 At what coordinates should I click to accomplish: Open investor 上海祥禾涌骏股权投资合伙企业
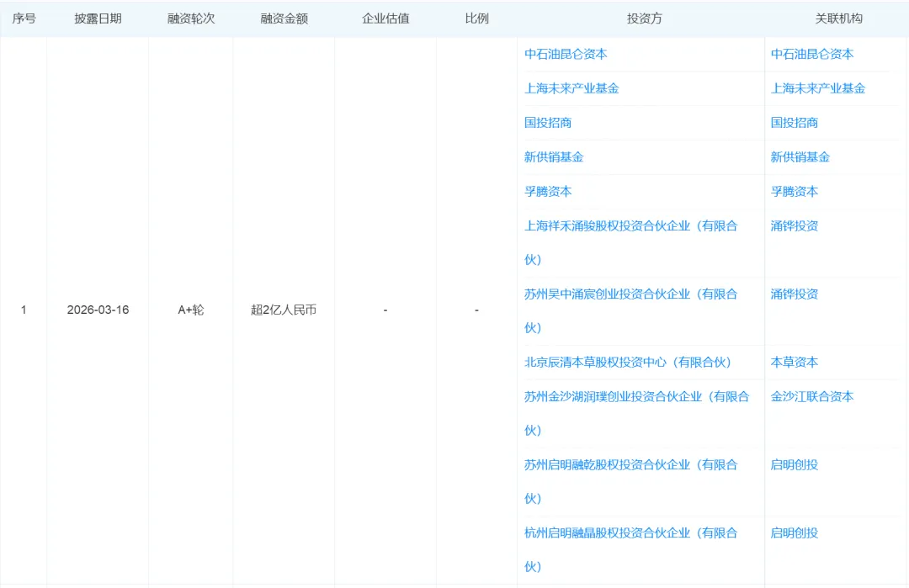click(x=630, y=242)
